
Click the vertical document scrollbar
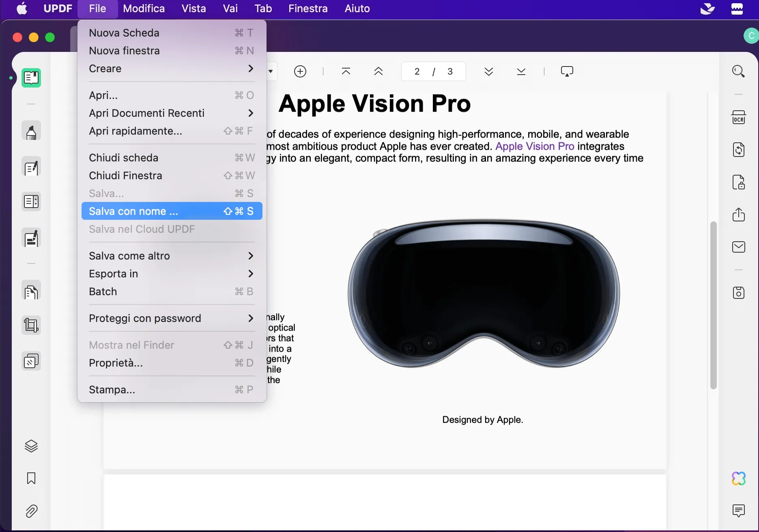pos(714,305)
